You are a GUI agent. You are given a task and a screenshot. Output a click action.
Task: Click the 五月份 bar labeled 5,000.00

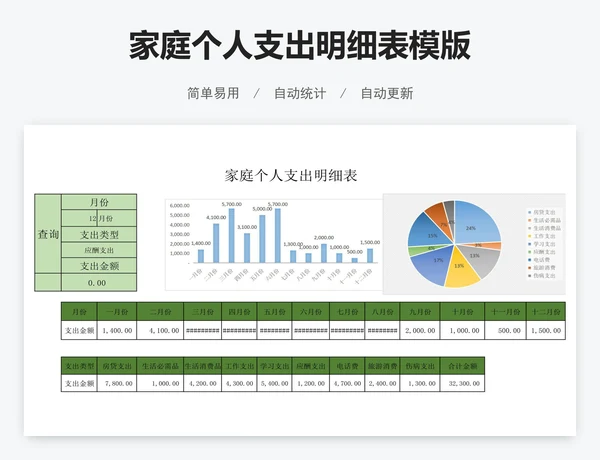tap(262, 239)
